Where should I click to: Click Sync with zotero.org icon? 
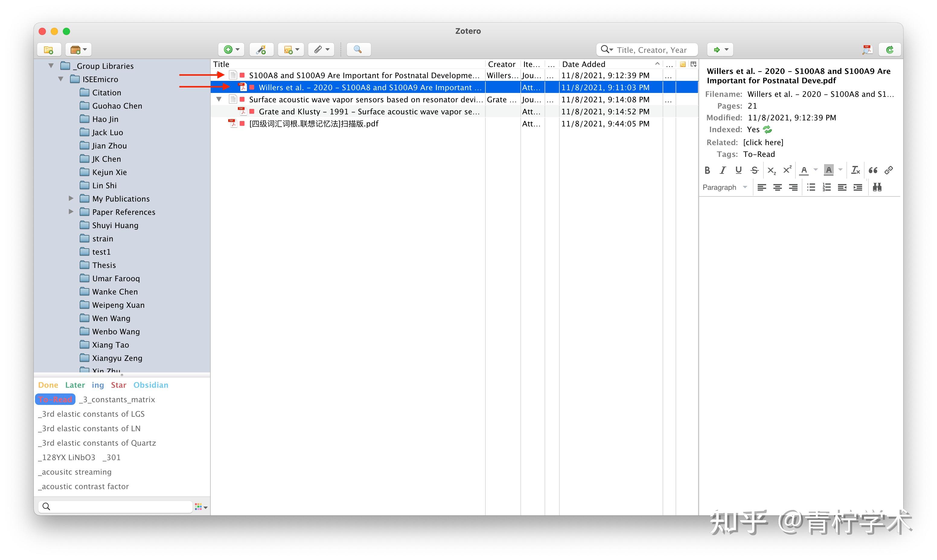point(890,50)
